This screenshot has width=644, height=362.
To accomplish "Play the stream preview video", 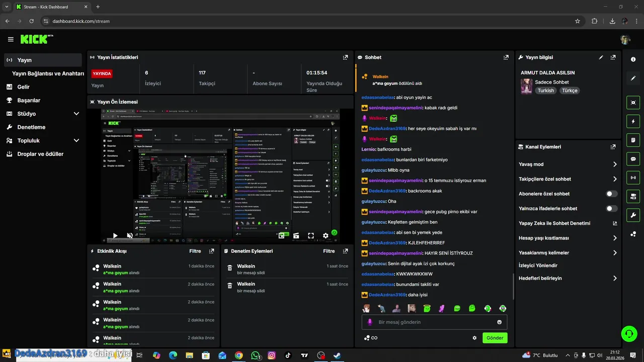I will pyautogui.click(x=115, y=235).
